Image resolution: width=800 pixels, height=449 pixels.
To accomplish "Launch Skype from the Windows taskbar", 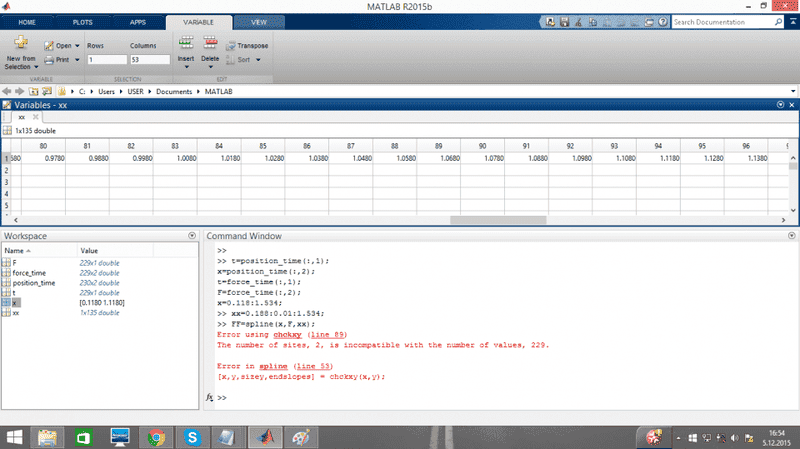I will pyautogui.click(x=192, y=436).
